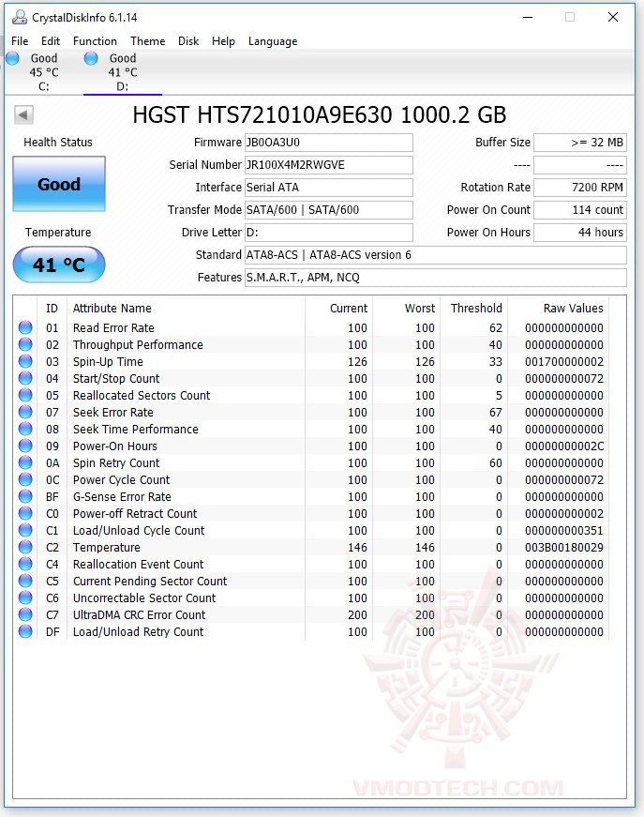Click the Power On Count value field

580,209
